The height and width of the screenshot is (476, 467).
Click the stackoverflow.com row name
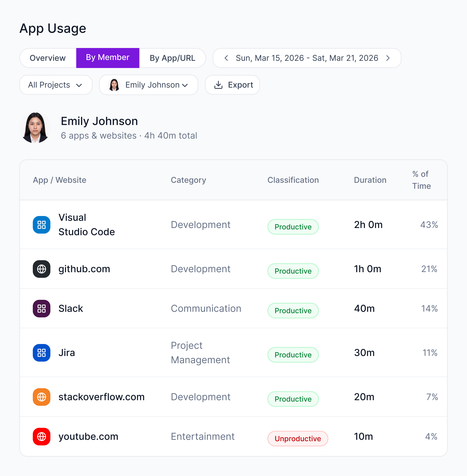pyautogui.click(x=102, y=397)
